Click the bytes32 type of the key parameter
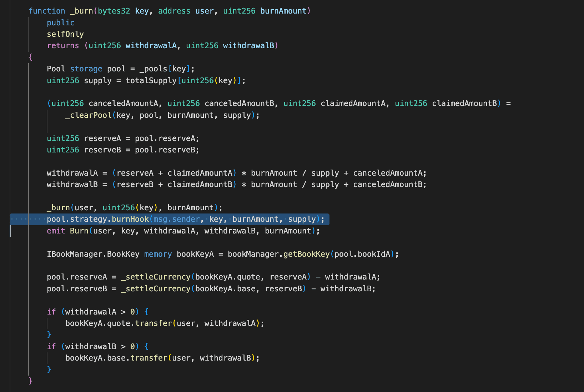The width and height of the screenshot is (584, 392). (114, 11)
